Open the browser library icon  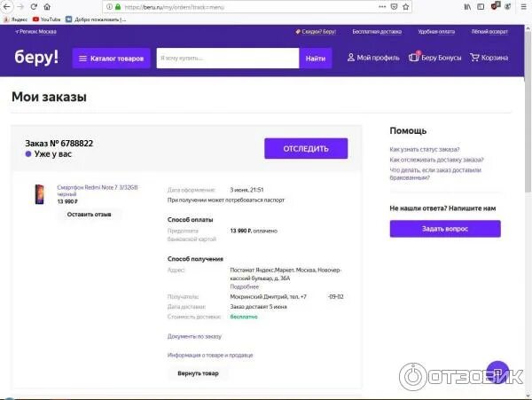tap(467, 7)
